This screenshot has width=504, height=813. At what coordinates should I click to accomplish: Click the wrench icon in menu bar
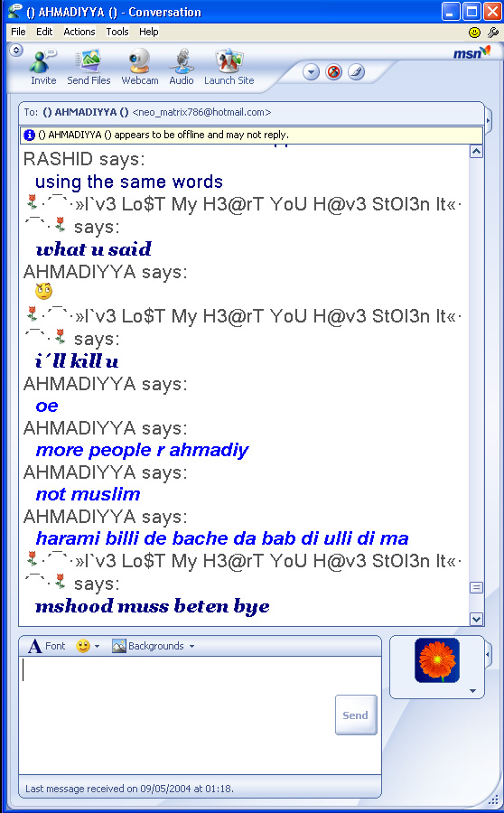click(x=492, y=33)
